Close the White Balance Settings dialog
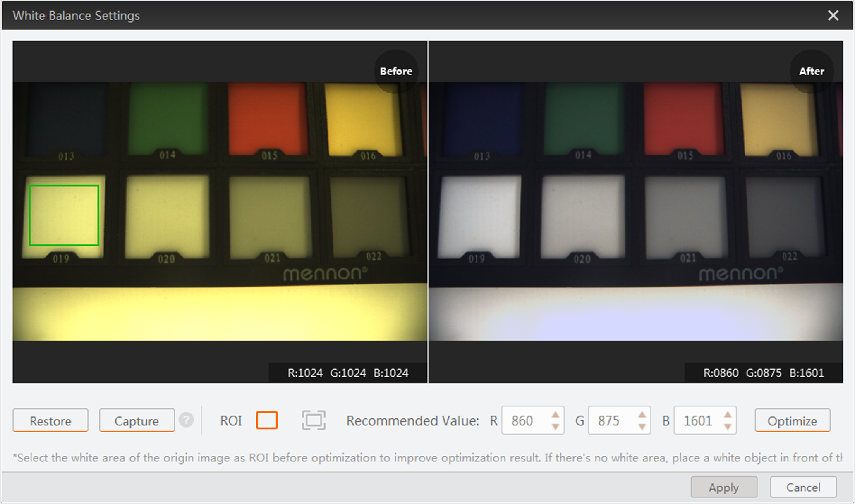Screen dimensions: 855x504 (x=833, y=16)
